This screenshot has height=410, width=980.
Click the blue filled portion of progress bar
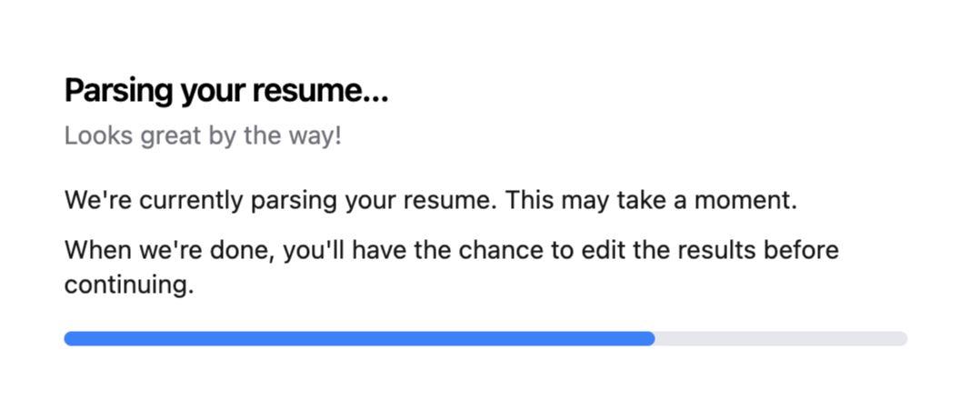[x=359, y=338]
